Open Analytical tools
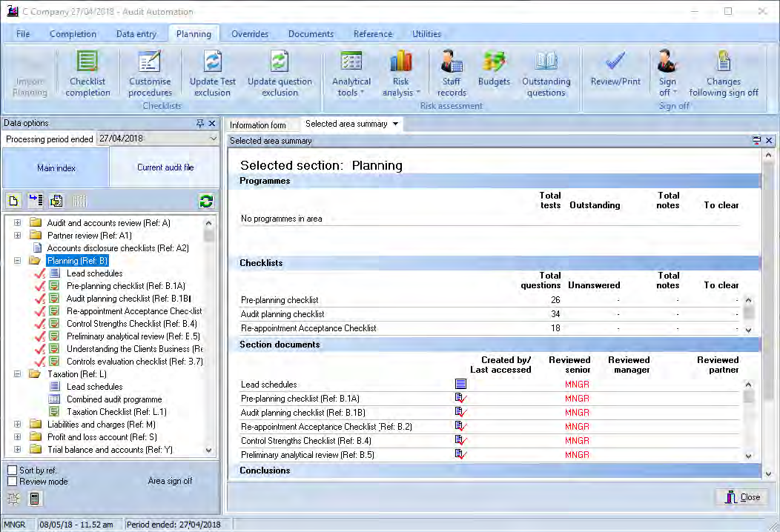 coord(351,73)
